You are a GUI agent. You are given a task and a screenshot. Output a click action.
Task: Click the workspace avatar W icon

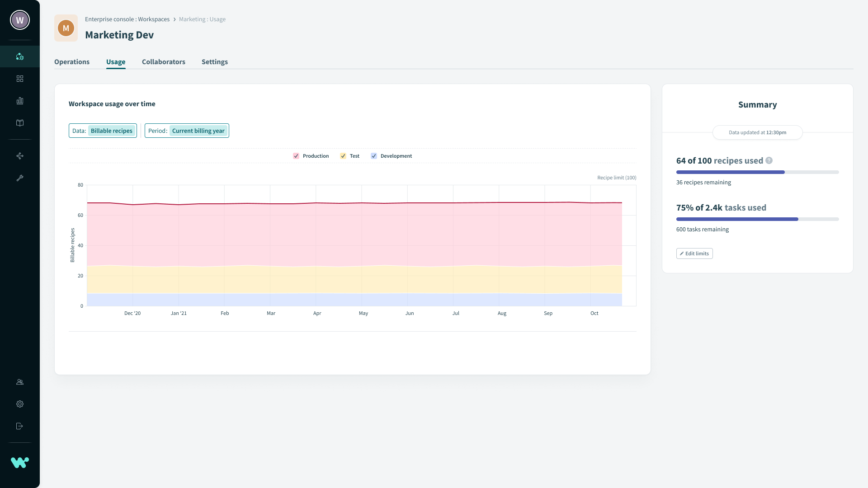pos(20,20)
